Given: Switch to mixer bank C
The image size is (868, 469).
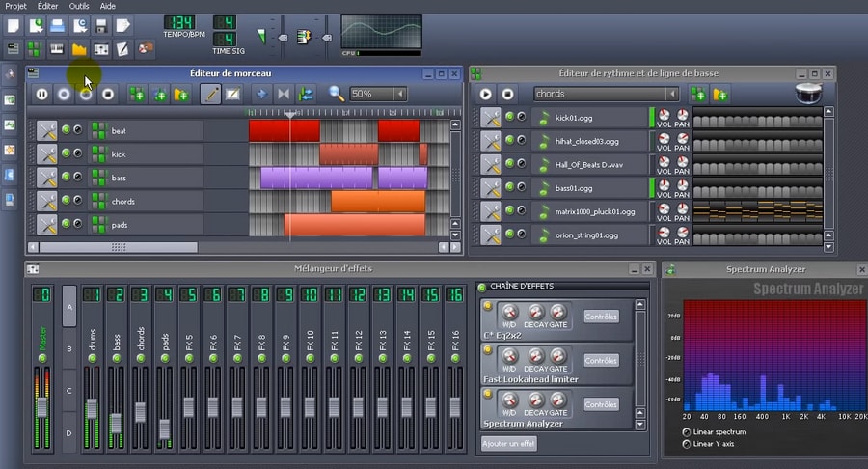Looking at the screenshot, I should [69, 391].
